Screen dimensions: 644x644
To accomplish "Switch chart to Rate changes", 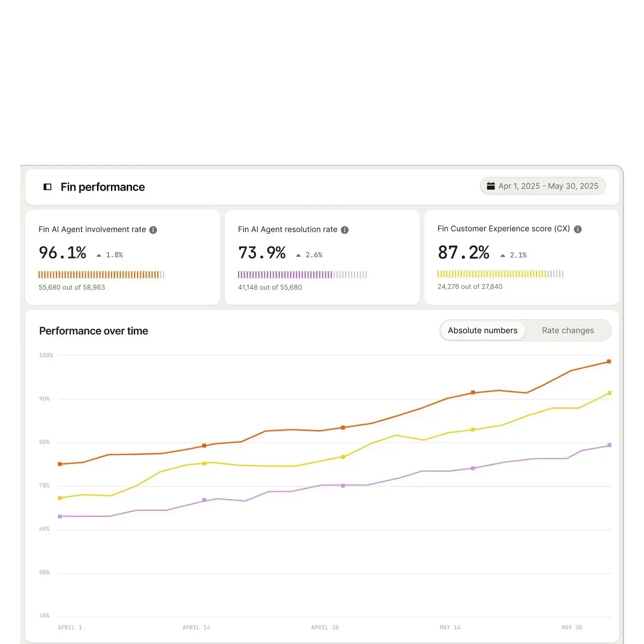I will 568,331.
